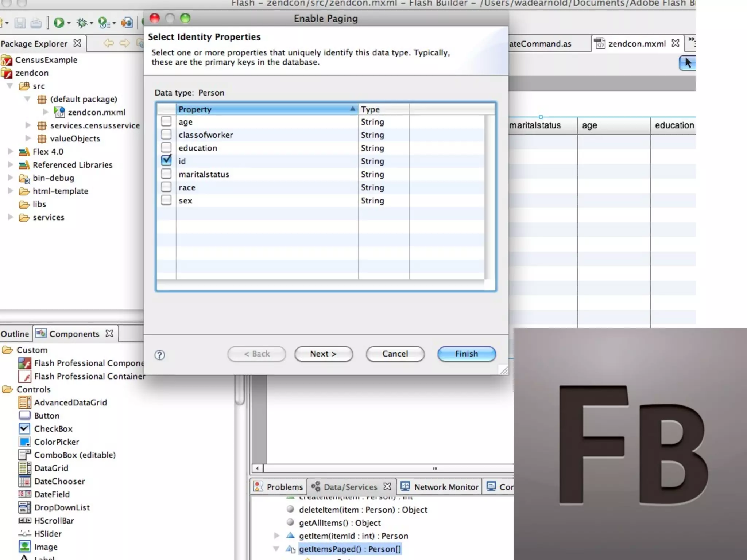This screenshot has height=560, width=747.
Task: Expand the services.censusservice package
Action: click(28, 125)
